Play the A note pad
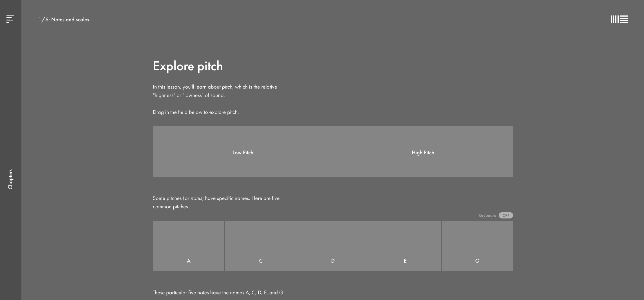This screenshot has height=300, width=644. [x=189, y=246]
